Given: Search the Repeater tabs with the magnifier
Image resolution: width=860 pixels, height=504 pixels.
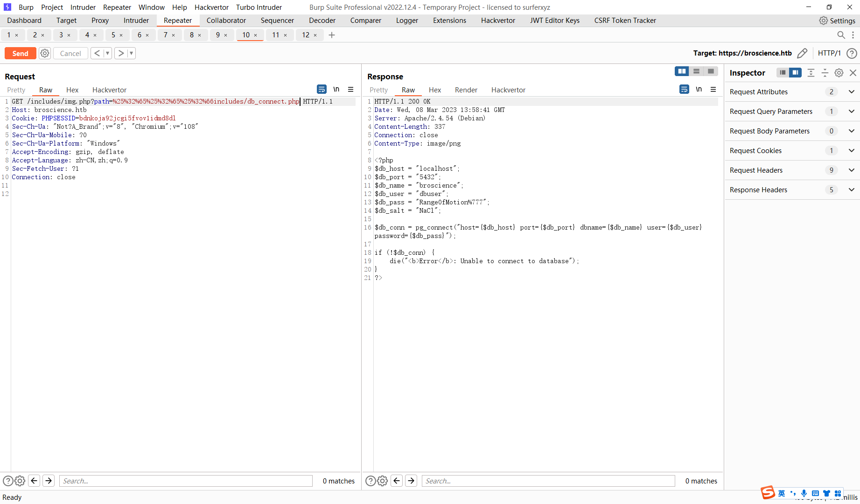Looking at the screenshot, I should click(841, 35).
